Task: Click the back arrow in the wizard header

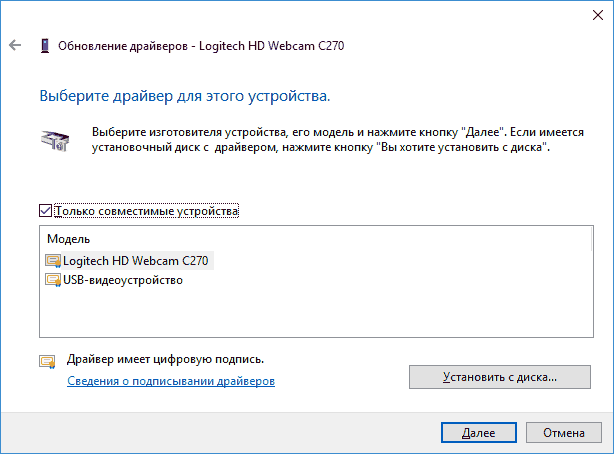Action: pyautogui.click(x=14, y=46)
